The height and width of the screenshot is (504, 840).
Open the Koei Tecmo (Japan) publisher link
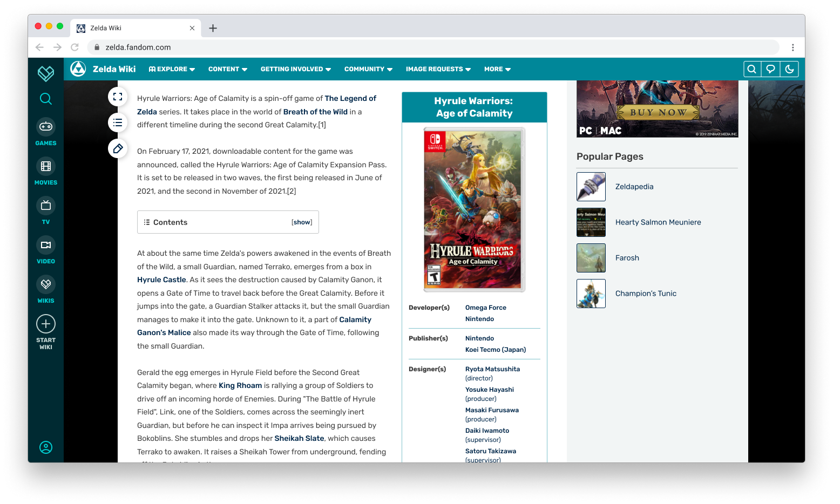point(496,350)
